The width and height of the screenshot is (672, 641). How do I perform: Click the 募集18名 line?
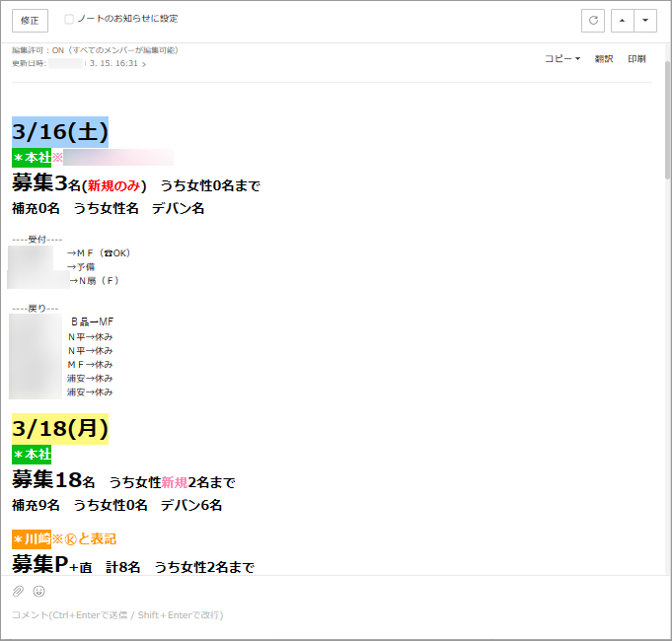pos(53,481)
